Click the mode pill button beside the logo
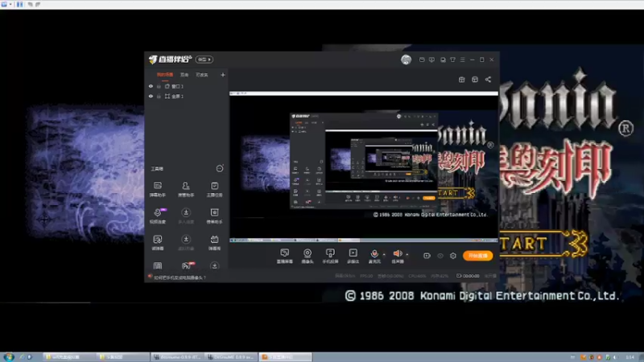644x362 pixels. tap(204, 60)
